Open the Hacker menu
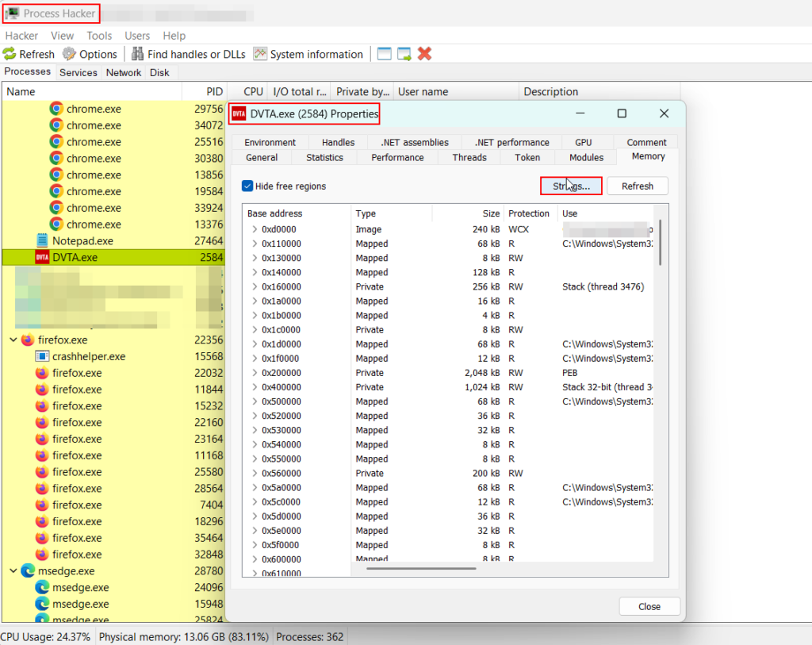 point(21,36)
